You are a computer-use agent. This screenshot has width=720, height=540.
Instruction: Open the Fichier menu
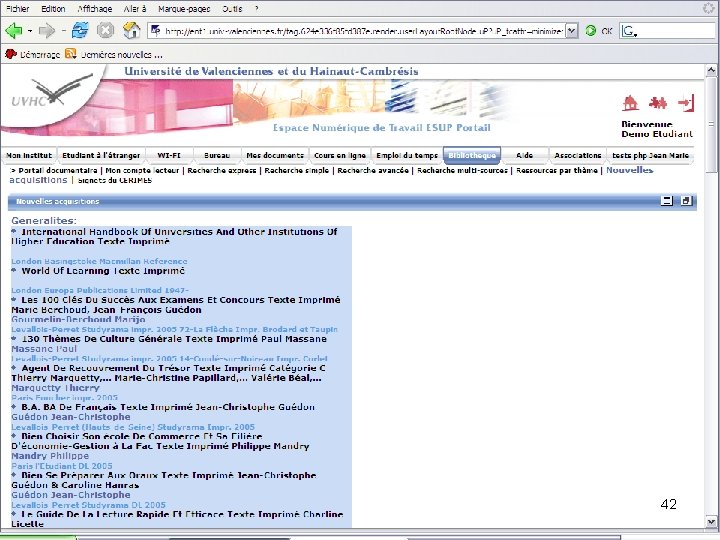(x=17, y=8)
